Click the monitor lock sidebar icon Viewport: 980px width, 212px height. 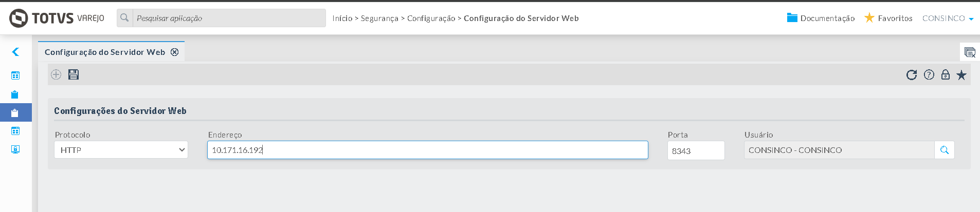15,149
